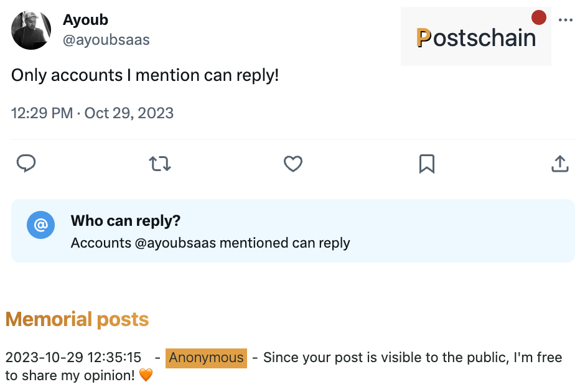Click the red recording dot indicator
Image resolution: width=580 pixels, height=392 pixels.
(x=539, y=17)
